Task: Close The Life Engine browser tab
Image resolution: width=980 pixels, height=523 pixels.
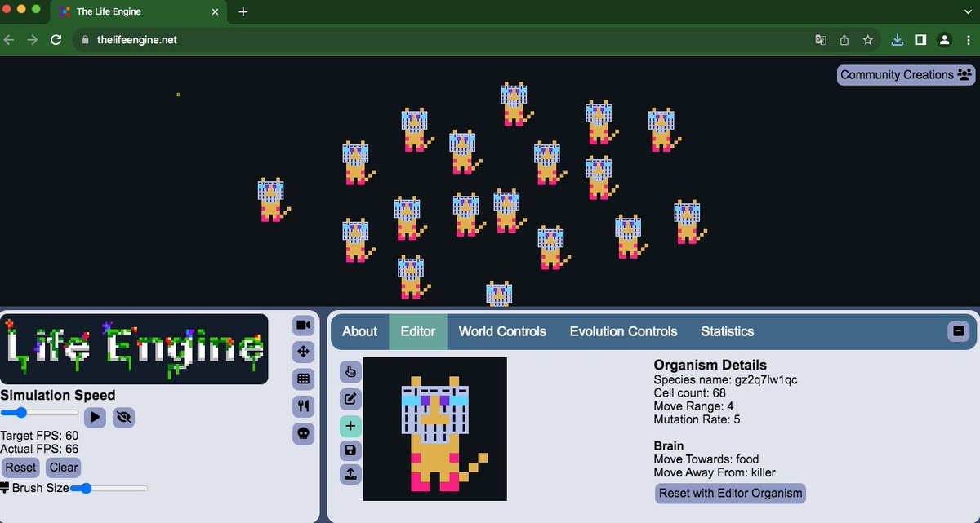Action: pos(215,11)
